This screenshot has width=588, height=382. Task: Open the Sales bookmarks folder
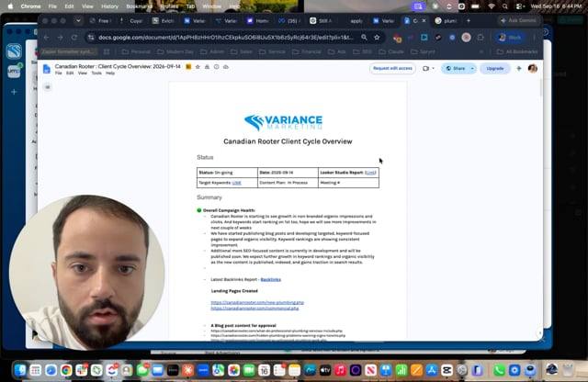coord(241,51)
